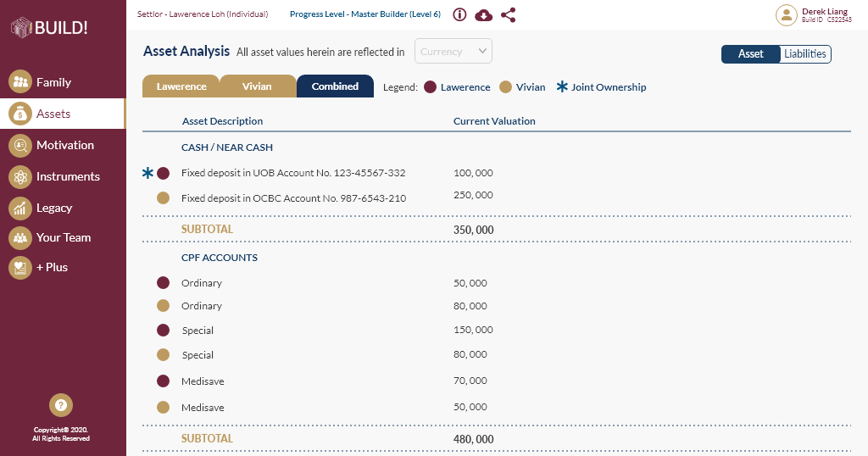Open Motivation in the sidebar
The width and height of the screenshot is (868, 456).
tap(64, 145)
